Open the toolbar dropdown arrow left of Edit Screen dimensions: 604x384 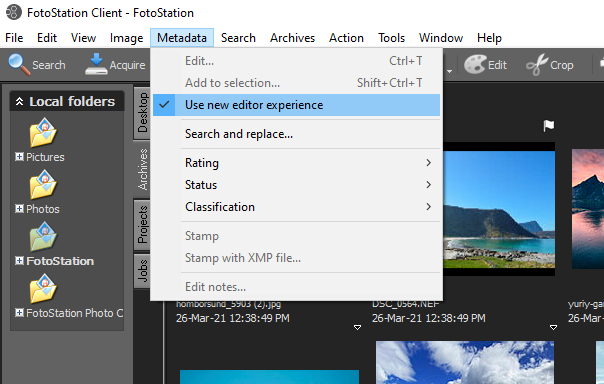point(449,71)
